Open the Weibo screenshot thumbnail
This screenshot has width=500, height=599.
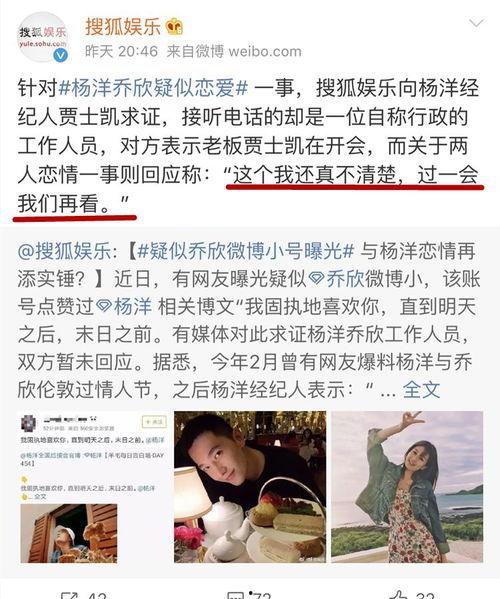(x=94, y=487)
